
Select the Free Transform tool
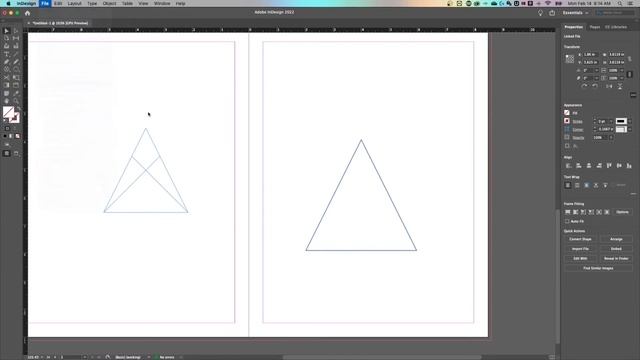click(x=16, y=78)
